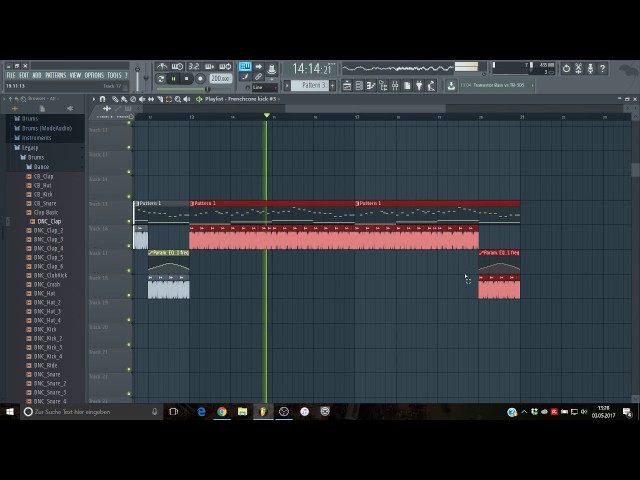Click the render/power icon in top right toolbar
The width and height of the screenshot is (640, 480).
[x=566, y=69]
